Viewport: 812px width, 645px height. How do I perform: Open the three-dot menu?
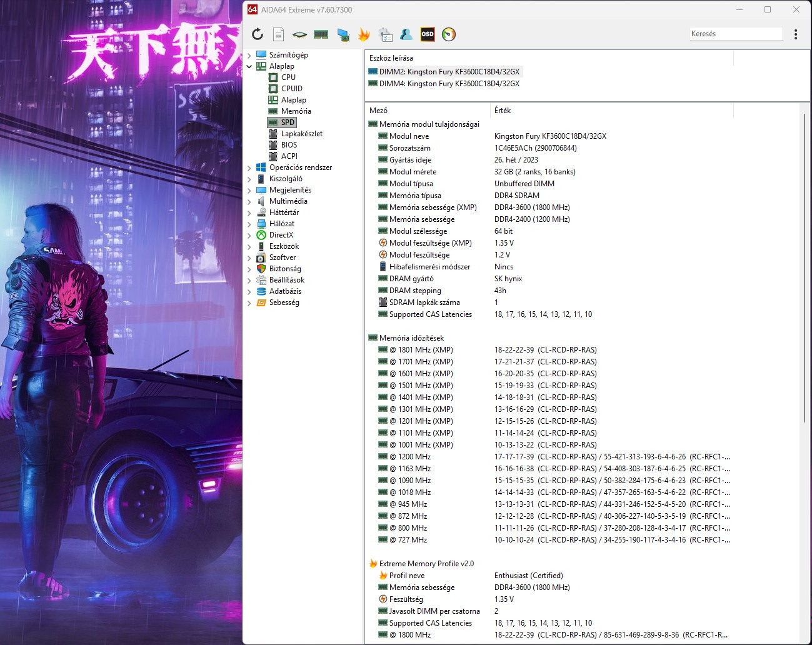coord(796,34)
